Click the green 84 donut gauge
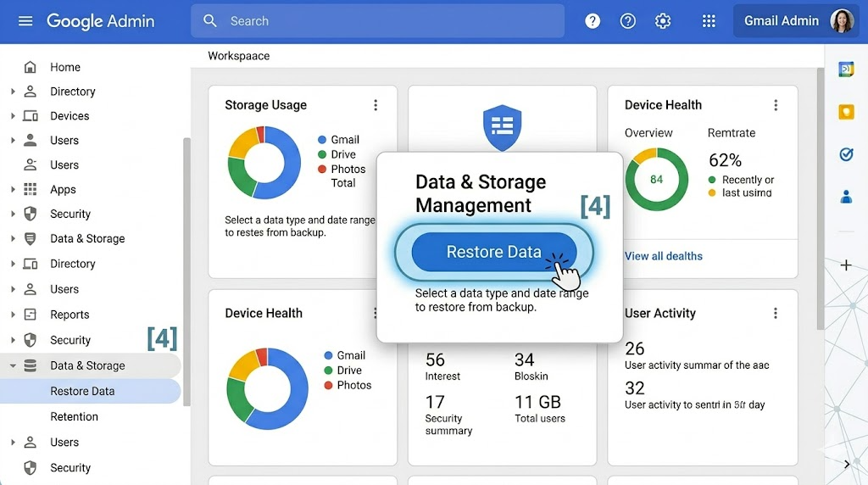 657,179
